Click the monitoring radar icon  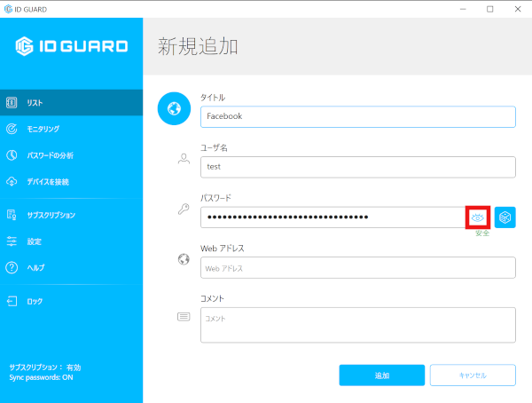click(x=12, y=129)
